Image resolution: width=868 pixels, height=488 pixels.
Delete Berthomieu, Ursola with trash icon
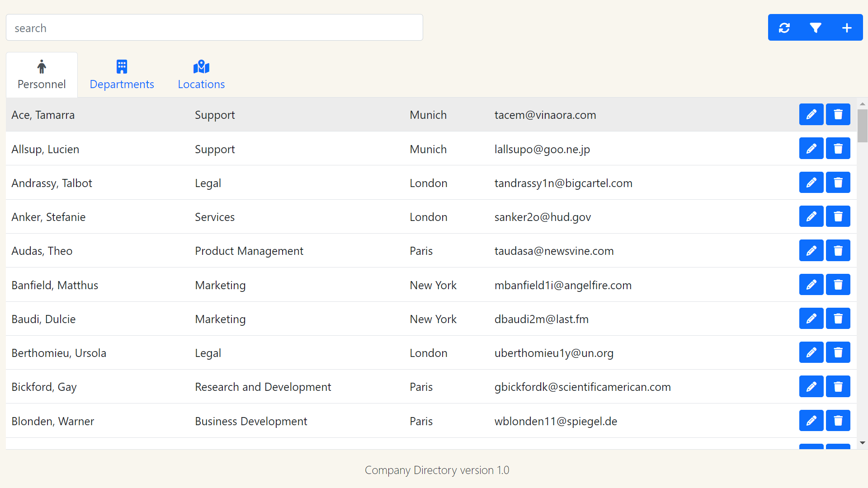[x=838, y=352]
